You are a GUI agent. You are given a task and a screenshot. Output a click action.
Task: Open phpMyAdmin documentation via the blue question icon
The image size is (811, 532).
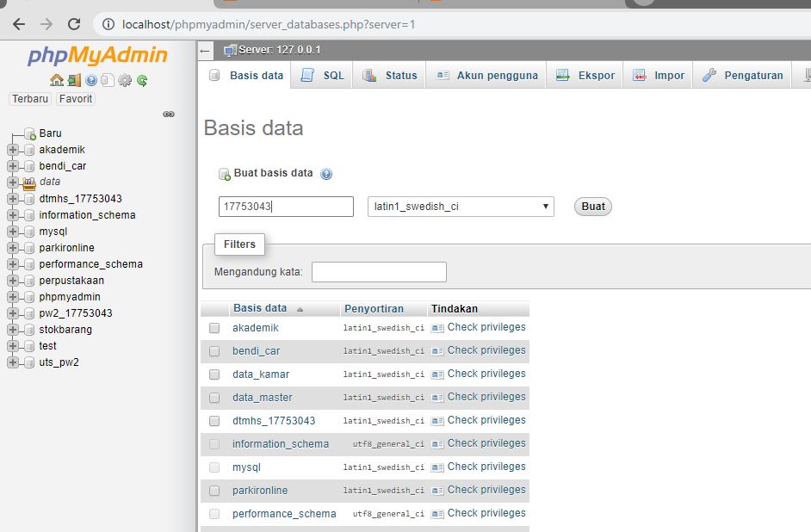point(90,80)
